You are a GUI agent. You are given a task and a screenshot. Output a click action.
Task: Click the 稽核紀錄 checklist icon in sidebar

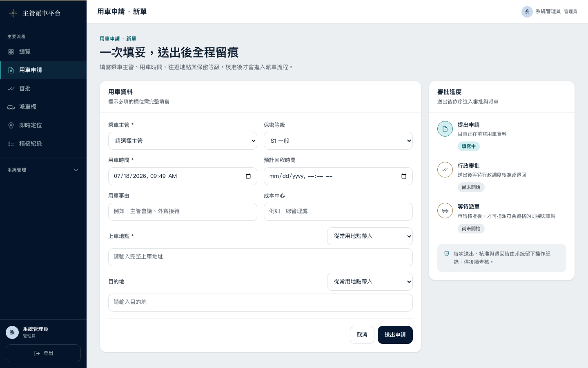11,144
